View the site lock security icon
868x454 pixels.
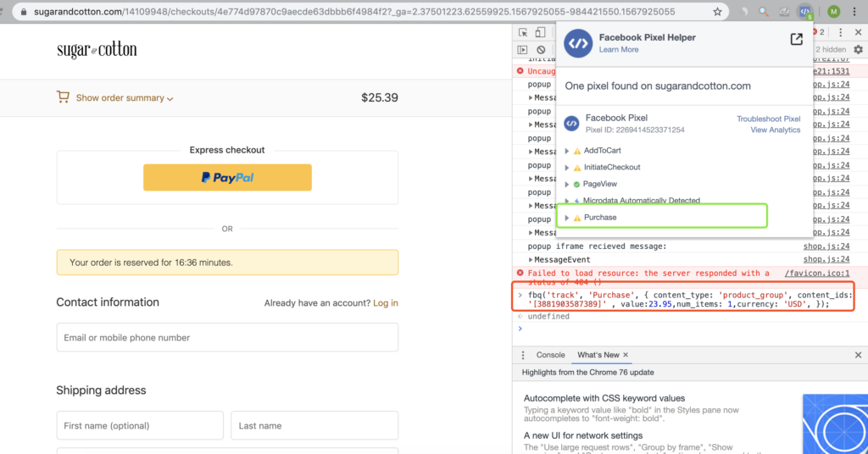(23, 12)
